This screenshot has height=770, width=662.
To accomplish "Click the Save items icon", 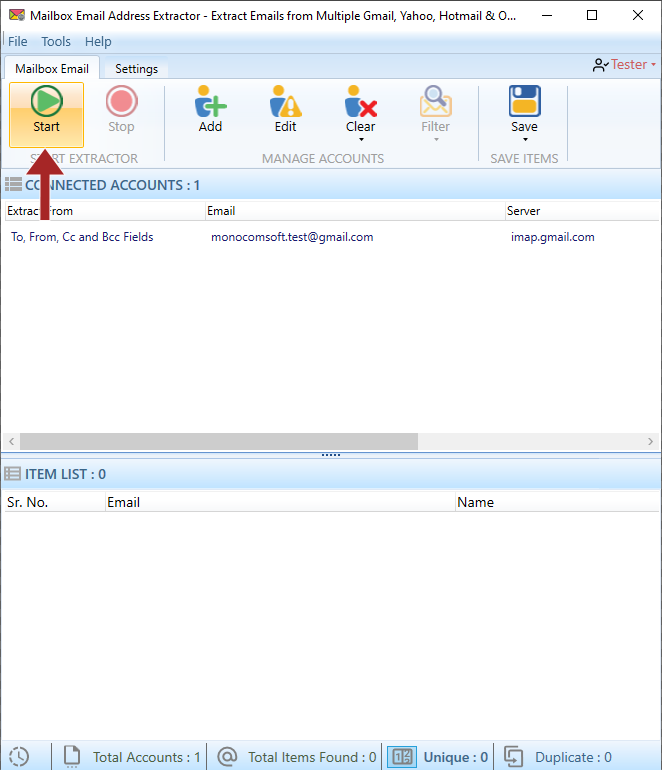I will click(x=524, y=101).
